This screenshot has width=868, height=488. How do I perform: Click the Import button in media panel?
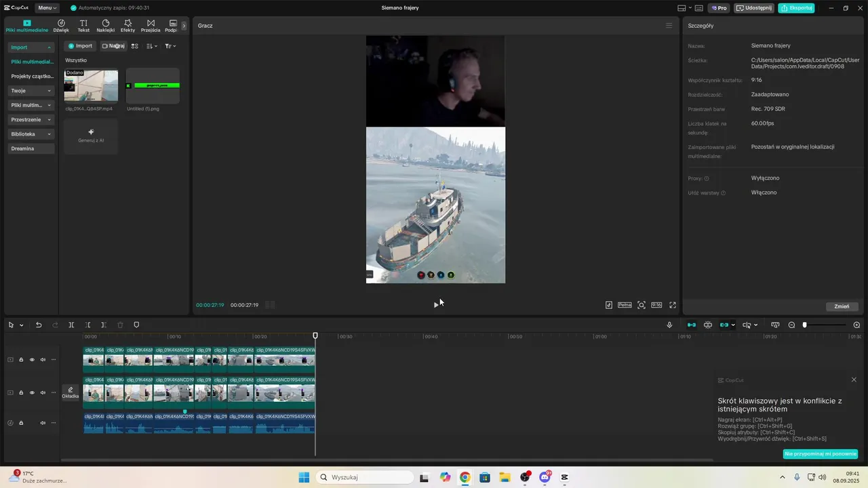80,46
